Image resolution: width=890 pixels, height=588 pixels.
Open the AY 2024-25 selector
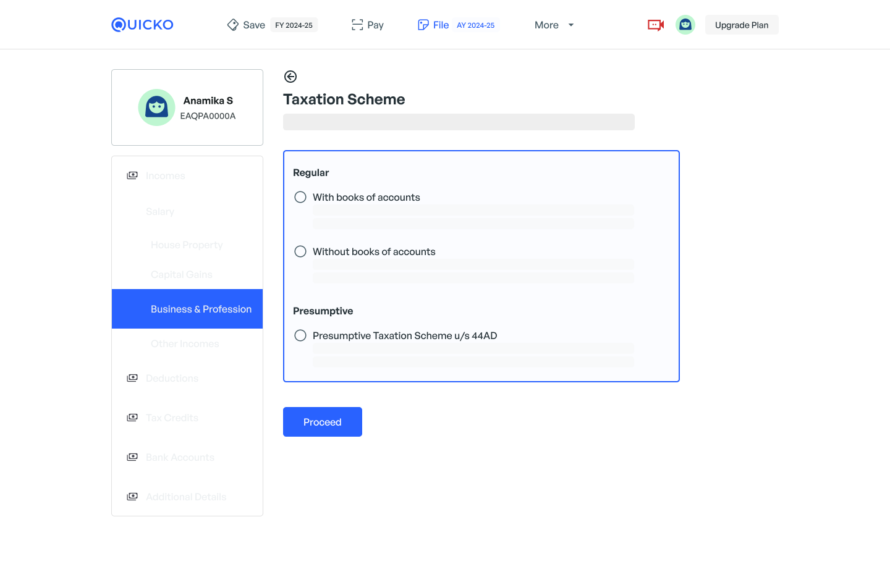(475, 25)
